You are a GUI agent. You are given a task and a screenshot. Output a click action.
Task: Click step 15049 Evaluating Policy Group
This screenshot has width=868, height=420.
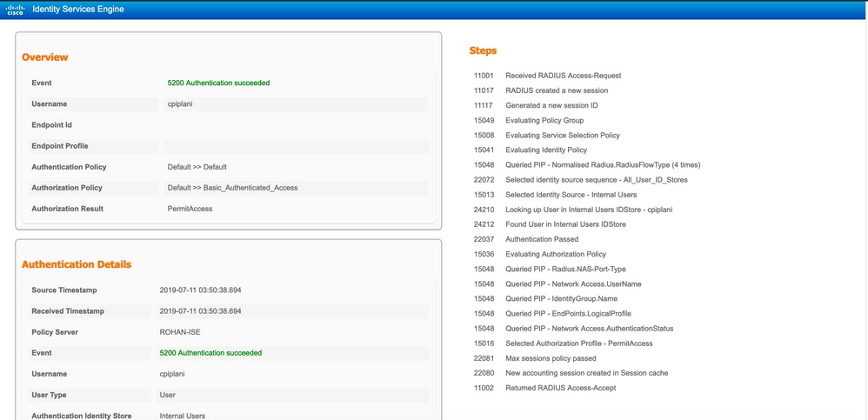tap(529, 121)
